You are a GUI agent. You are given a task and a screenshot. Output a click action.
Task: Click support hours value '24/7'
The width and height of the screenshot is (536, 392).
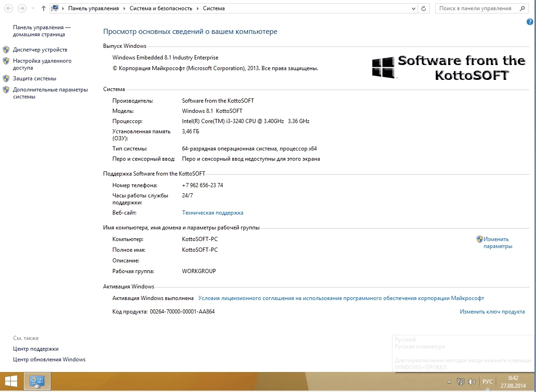click(x=187, y=196)
